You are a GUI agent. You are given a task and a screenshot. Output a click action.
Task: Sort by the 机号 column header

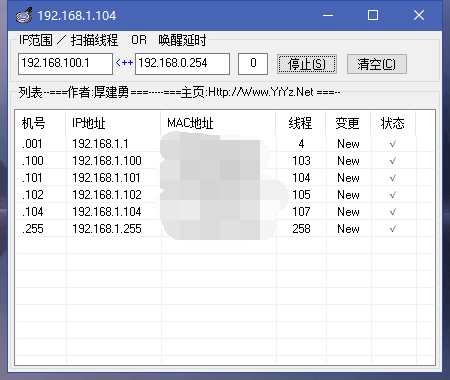41,123
